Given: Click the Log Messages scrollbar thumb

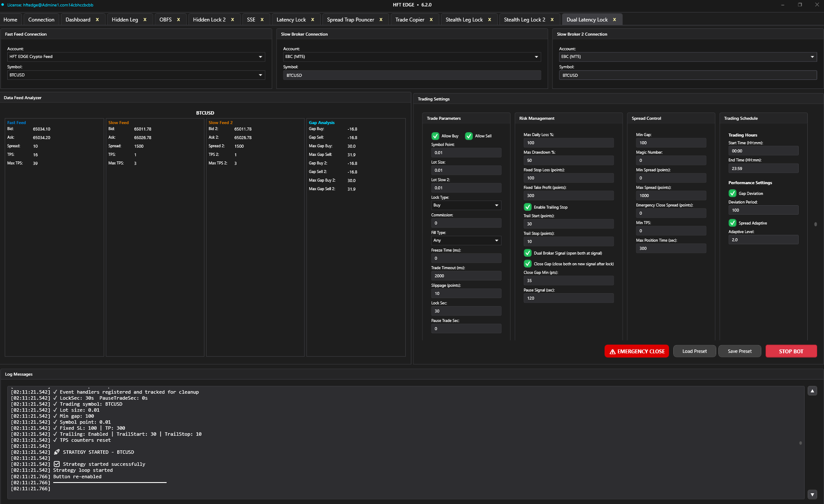Looking at the screenshot, I should pyautogui.click(x=800, y=443).
